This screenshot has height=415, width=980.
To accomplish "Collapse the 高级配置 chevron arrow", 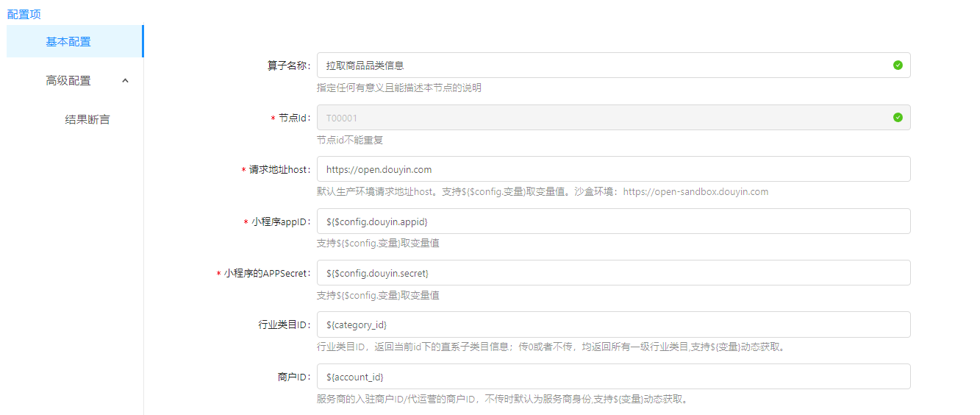I will (x=125, y=81).
